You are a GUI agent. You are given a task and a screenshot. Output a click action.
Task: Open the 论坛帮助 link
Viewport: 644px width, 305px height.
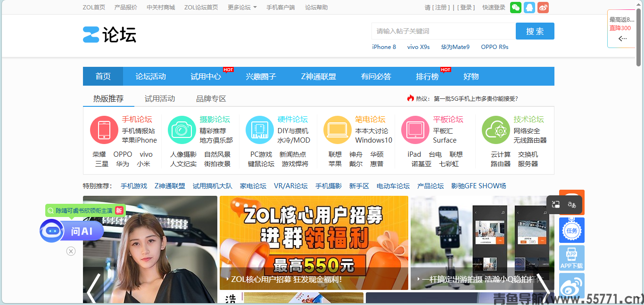[316, 8]
